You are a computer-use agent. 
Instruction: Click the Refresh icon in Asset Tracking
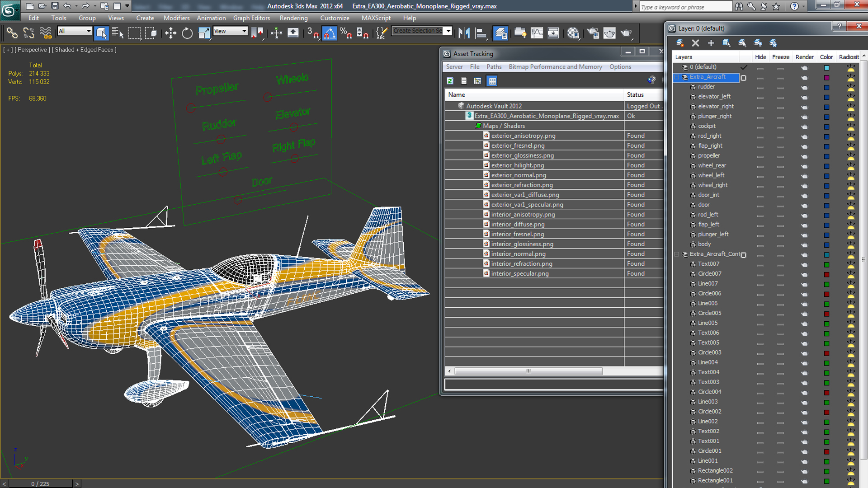click(450, 81)
